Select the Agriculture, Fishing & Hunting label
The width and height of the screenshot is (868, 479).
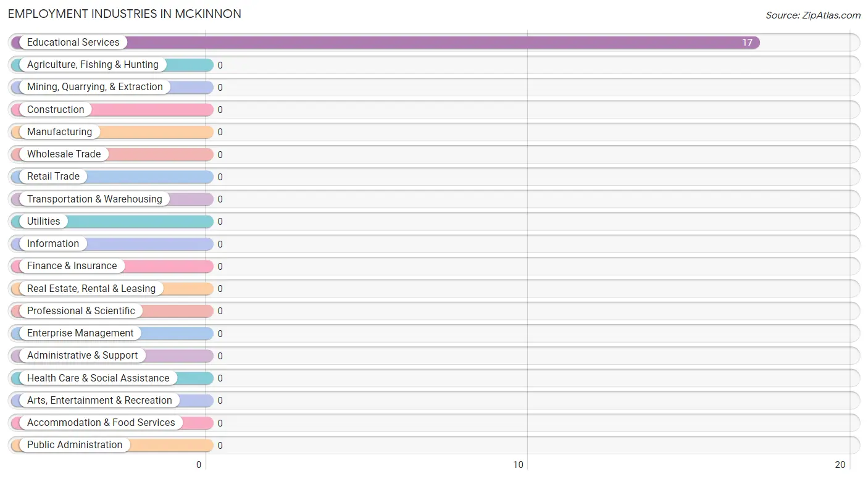click(x=93, y=65)
